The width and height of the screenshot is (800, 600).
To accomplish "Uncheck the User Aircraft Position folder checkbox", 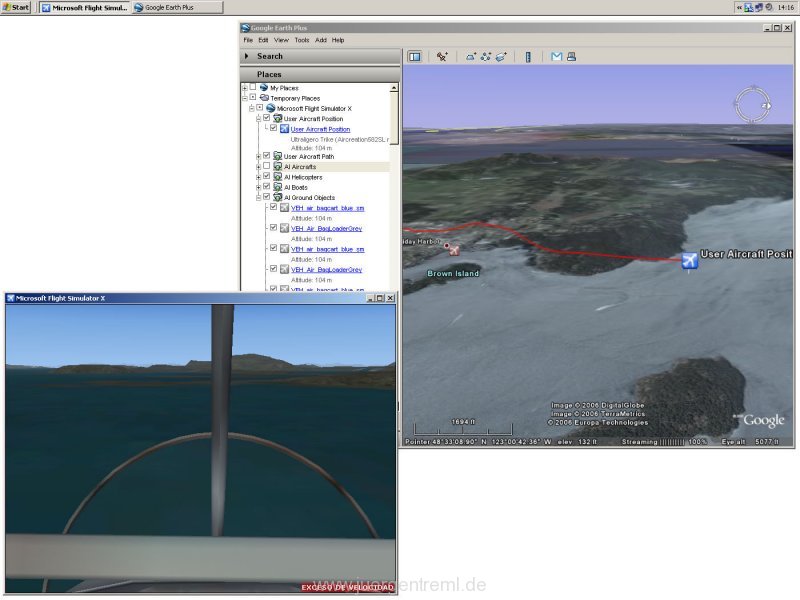I will pyautogui.click(x=266, y=118).
